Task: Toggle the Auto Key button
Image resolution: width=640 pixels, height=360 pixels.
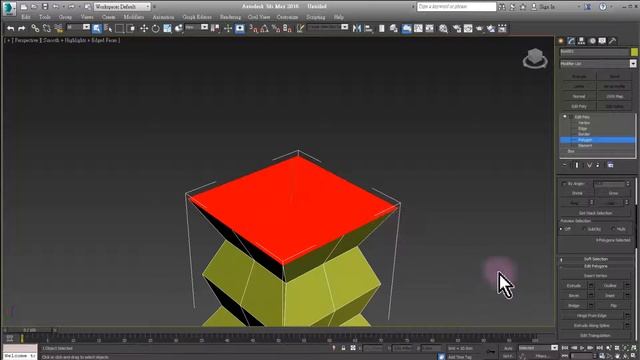Action: click(508, 348)
